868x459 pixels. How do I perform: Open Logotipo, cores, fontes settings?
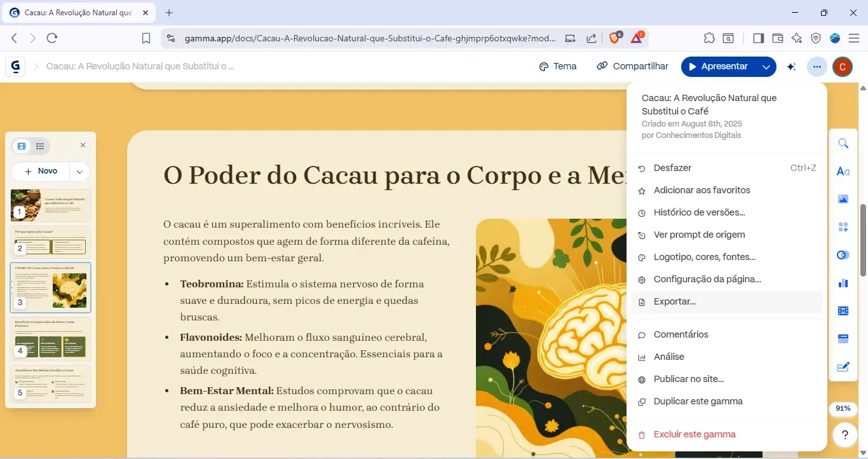click(726, 257)
